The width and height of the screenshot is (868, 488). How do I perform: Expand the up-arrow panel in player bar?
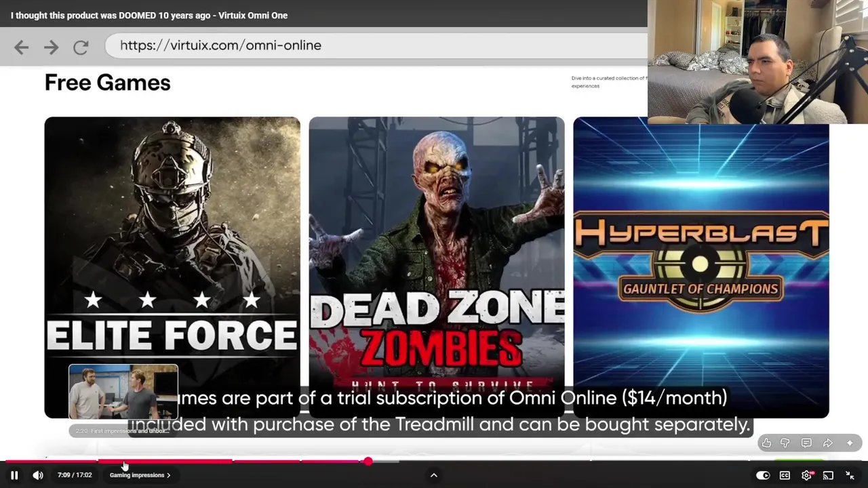point(434,475)
